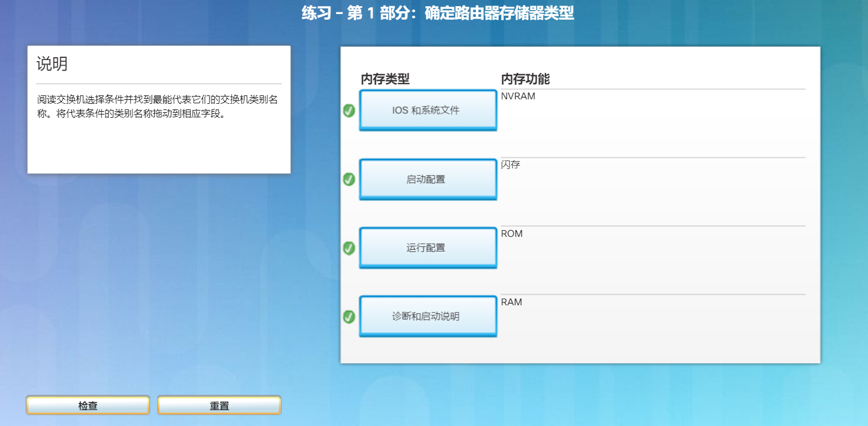The width and height of the screenshot is (868, 426).
Task: Click the RAM label under 内存功能
Action: (511, 302)
